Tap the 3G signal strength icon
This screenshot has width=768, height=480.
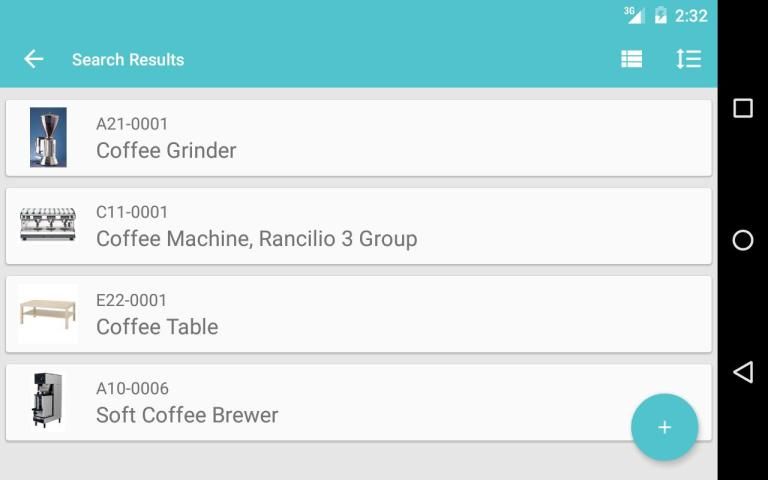[x=634, y=15]
